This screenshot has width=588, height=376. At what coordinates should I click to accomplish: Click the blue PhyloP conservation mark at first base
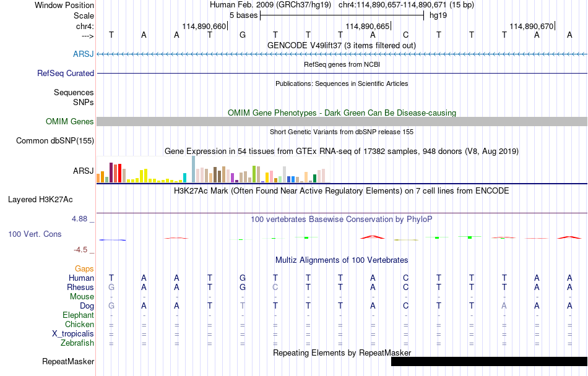113,240
